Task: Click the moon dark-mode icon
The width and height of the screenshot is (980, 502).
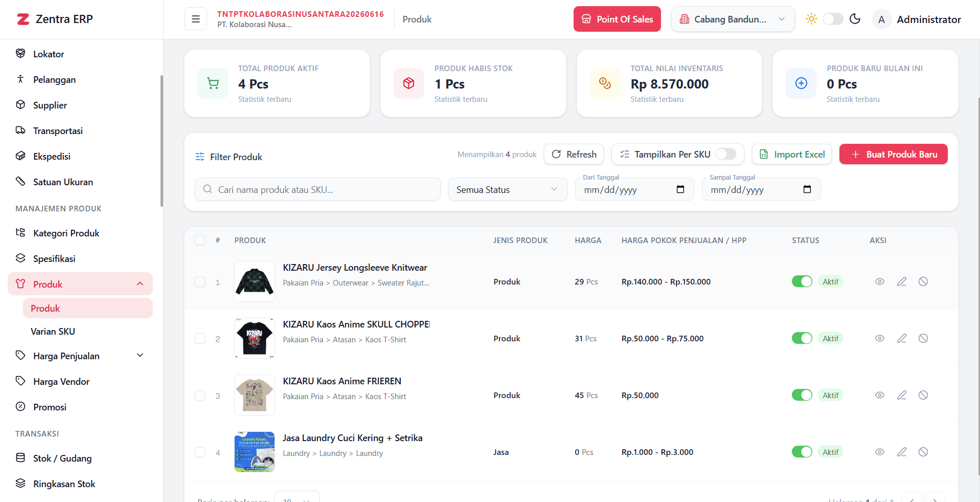Action: click(x=855, y=19)
